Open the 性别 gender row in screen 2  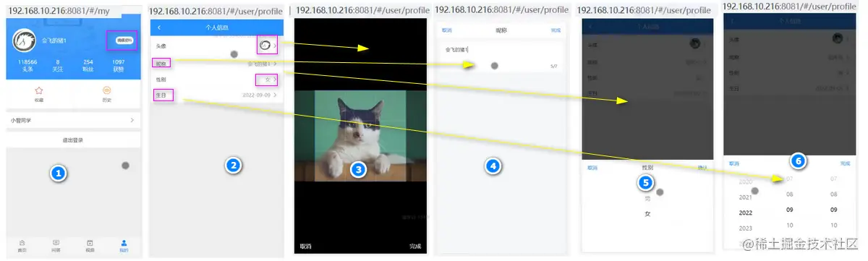tap(217, 79)
